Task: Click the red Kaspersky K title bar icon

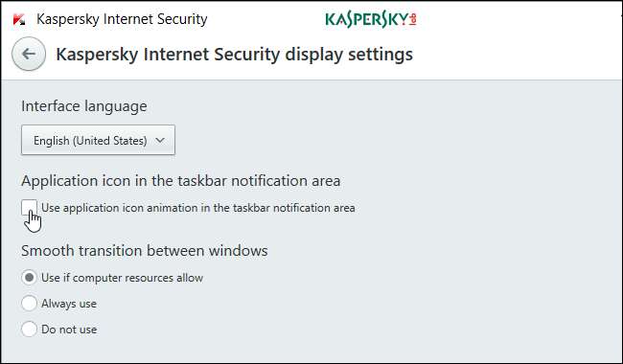Action: click(19, 19)
